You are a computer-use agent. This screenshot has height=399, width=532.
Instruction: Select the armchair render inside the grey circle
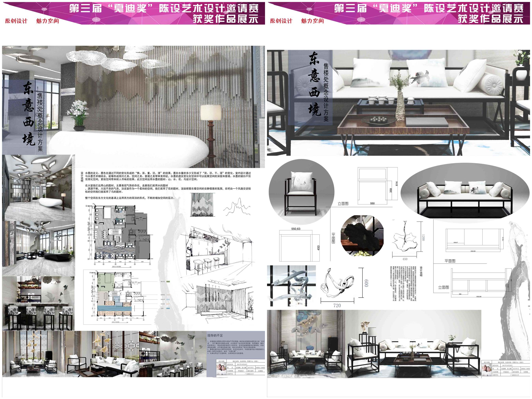tap(302, 192)
